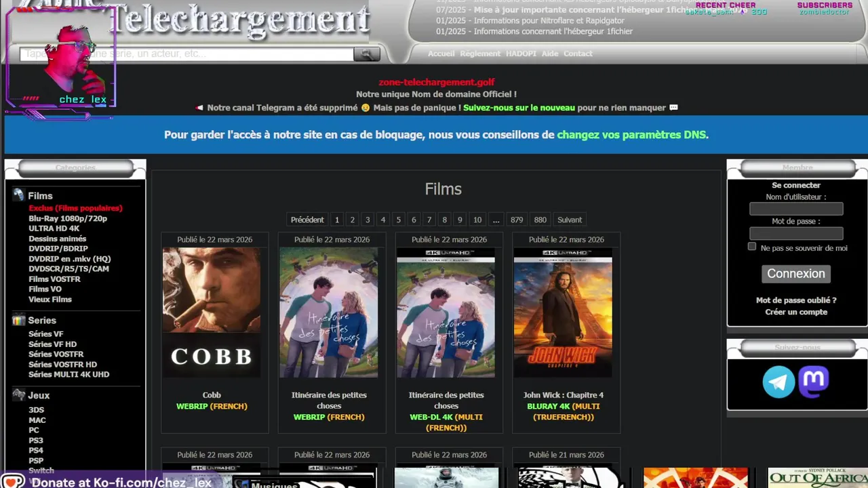
Task: Click the Précédent pagination button
Action: coord(307,220)
